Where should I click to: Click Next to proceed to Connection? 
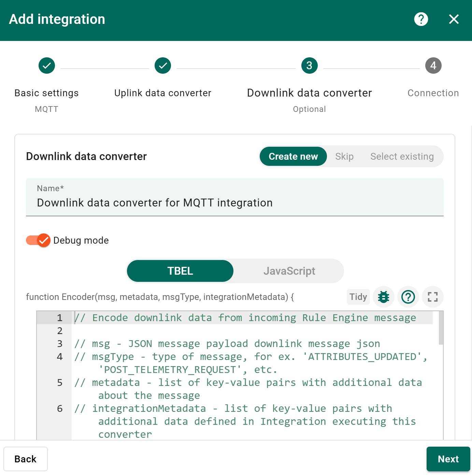click(x=448, y=459)
